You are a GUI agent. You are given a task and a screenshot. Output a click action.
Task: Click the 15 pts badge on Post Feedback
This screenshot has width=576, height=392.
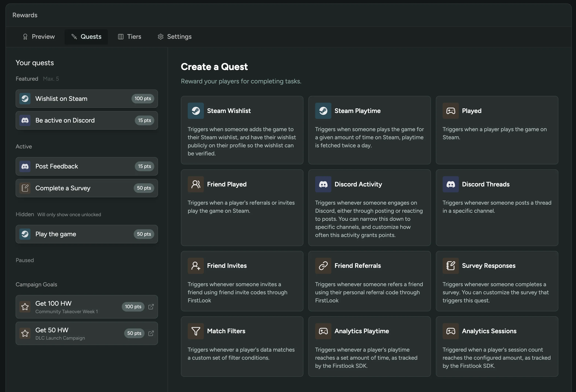(145, 166)
